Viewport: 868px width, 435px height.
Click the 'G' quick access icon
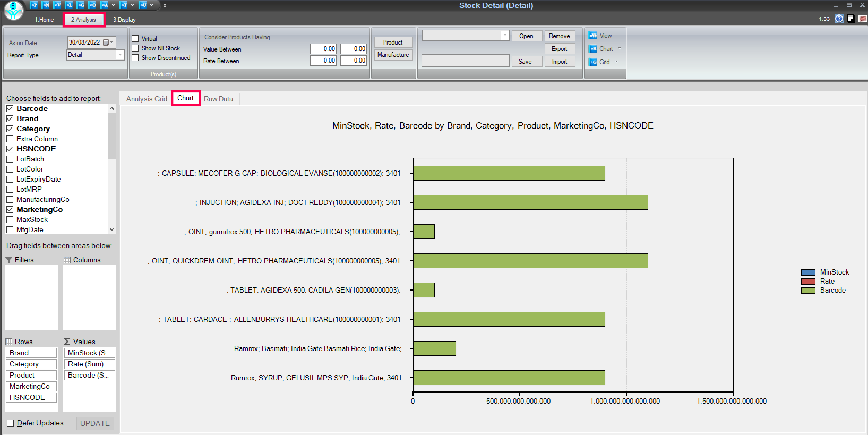click(81, 5)
